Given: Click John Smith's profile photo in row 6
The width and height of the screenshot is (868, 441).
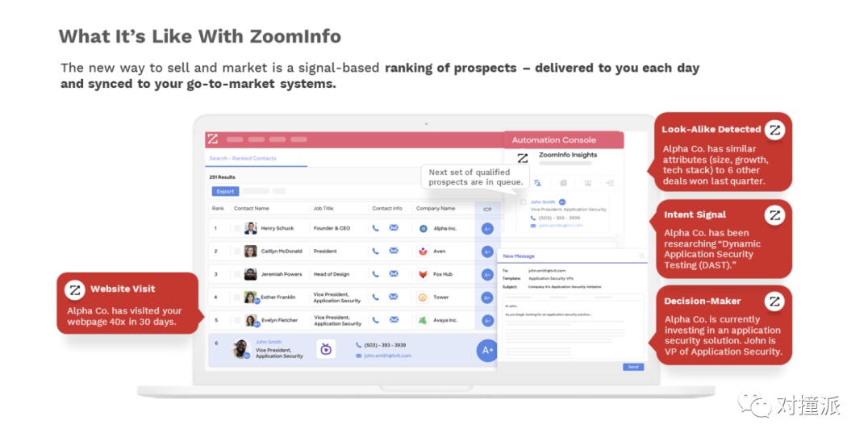Looking at the screenshot, I should pyautogui.click(x=241, y=349).
